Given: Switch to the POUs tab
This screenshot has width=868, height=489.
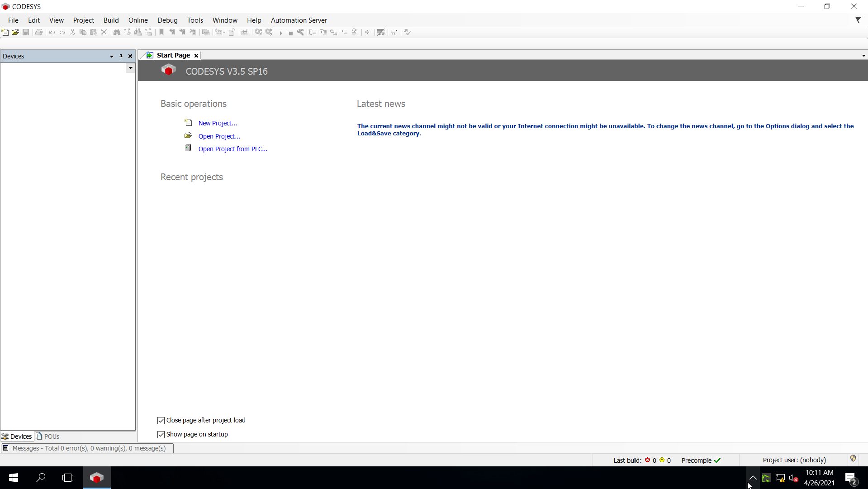Looking at the screenshot, I should pyautogui.click(x=48, y=436).
